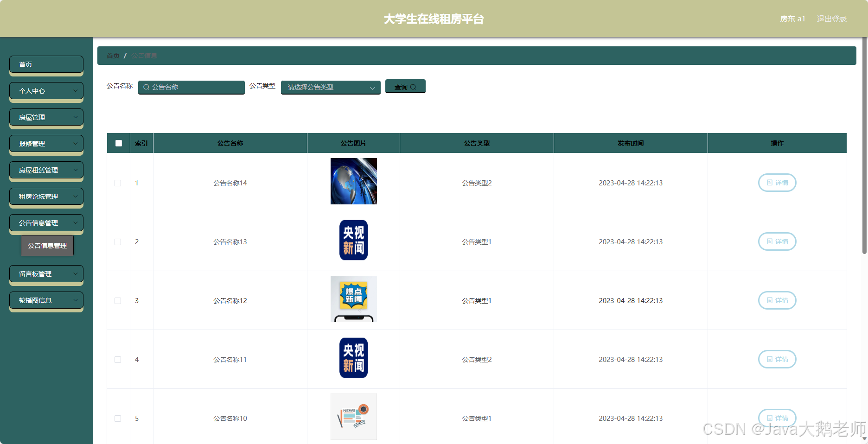Click 公告类型1 in the 公告名称13 row
Screen dimensions: 868x444
pos(477,242)
